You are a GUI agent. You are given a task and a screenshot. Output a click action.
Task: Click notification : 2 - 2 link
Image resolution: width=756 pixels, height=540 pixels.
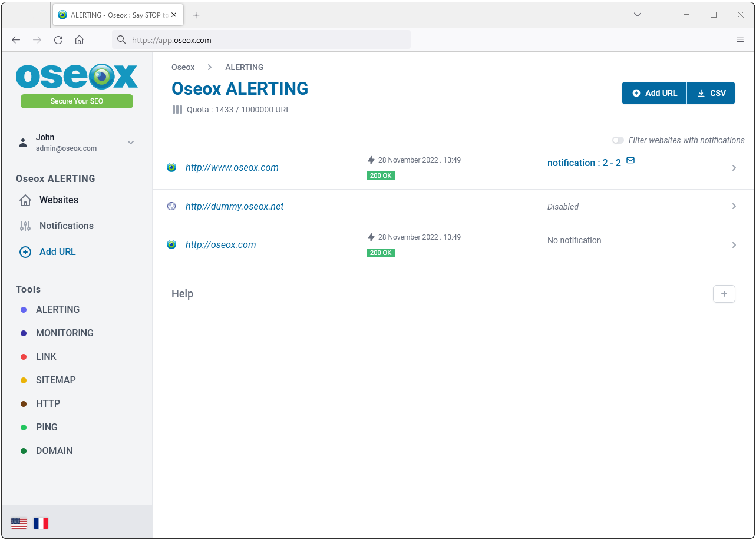pyautogui.click(x=584, y=163)
